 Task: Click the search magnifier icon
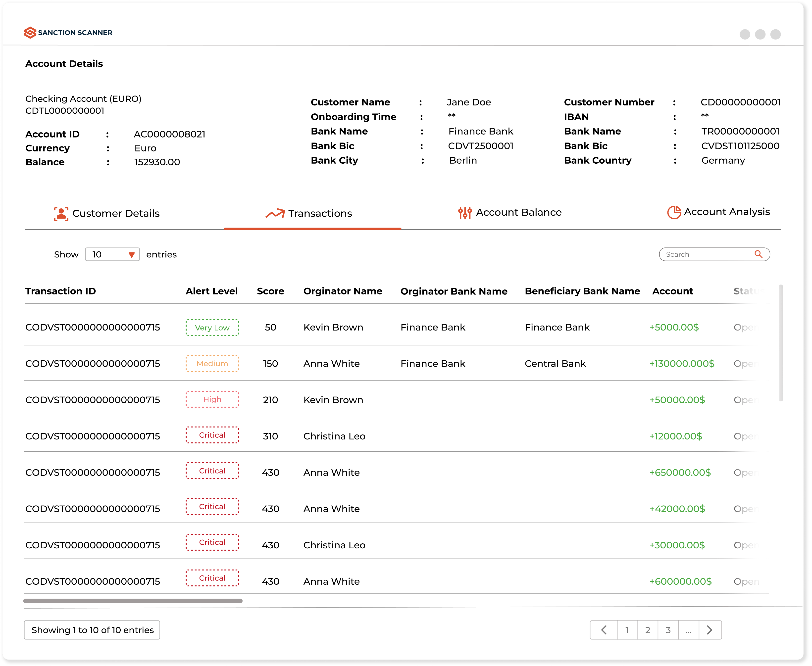coord(757,254)
